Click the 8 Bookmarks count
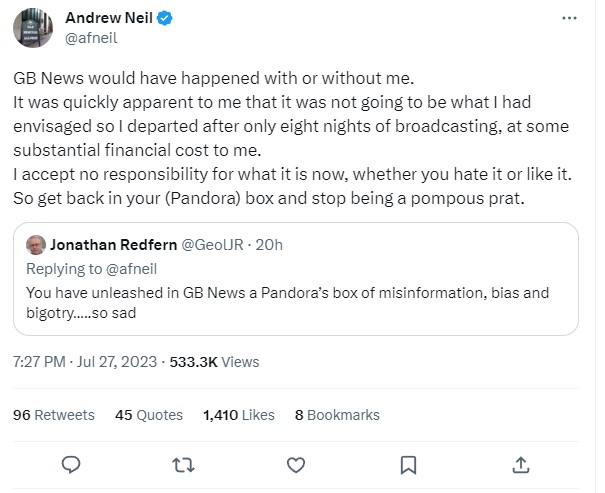Viewport: 605px width, 493px height. 337,415
